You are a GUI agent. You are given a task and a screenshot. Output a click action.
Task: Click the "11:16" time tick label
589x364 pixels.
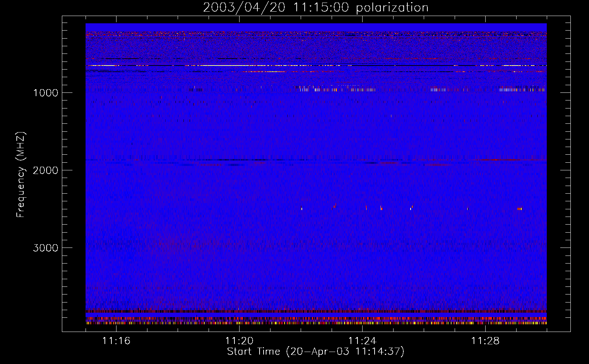tap(116, 341)
